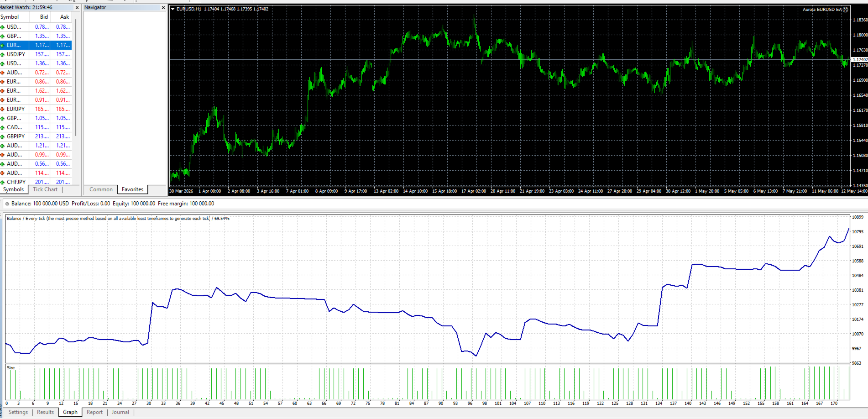
Task: Open the EURUSD,H1 chart dropdown triangle
Action: coord(173,9)
